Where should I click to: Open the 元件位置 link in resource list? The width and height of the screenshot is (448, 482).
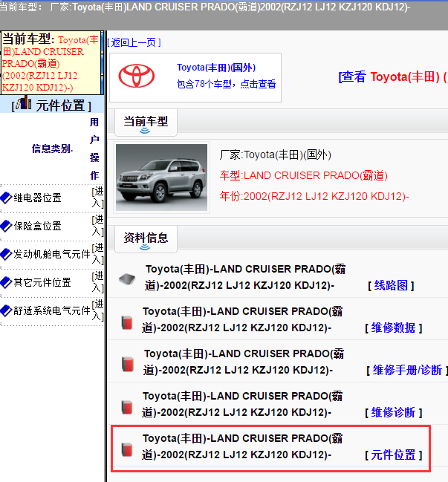393,455
